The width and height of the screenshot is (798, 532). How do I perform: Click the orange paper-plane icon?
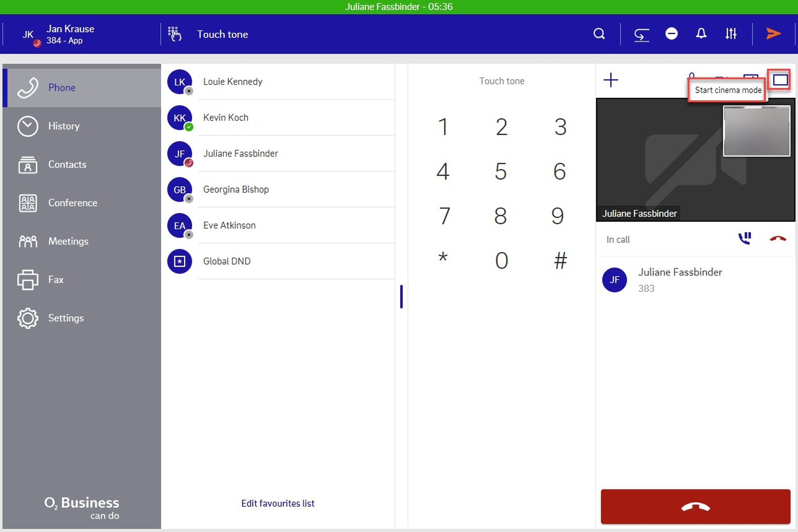coord(773,34)
